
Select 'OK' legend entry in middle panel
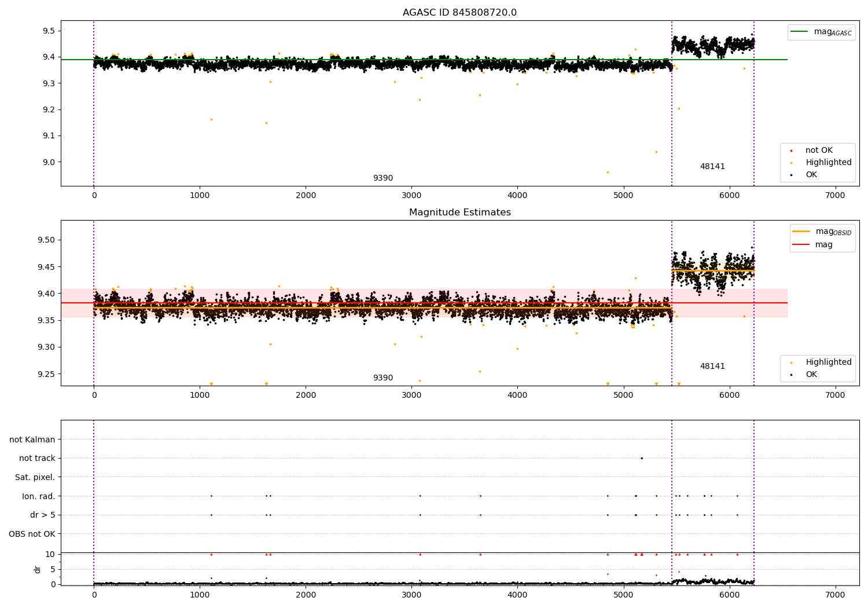coord(811,375)
